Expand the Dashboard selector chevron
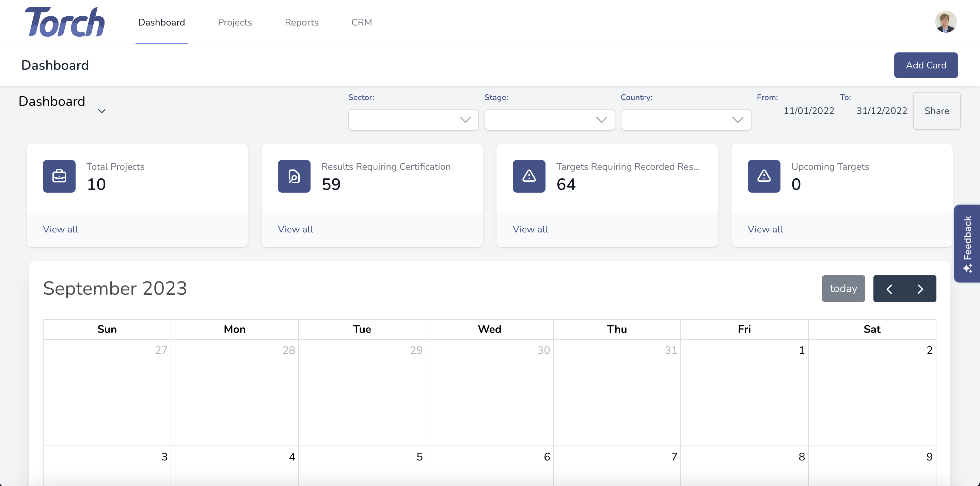 click(x=101, y=111)
